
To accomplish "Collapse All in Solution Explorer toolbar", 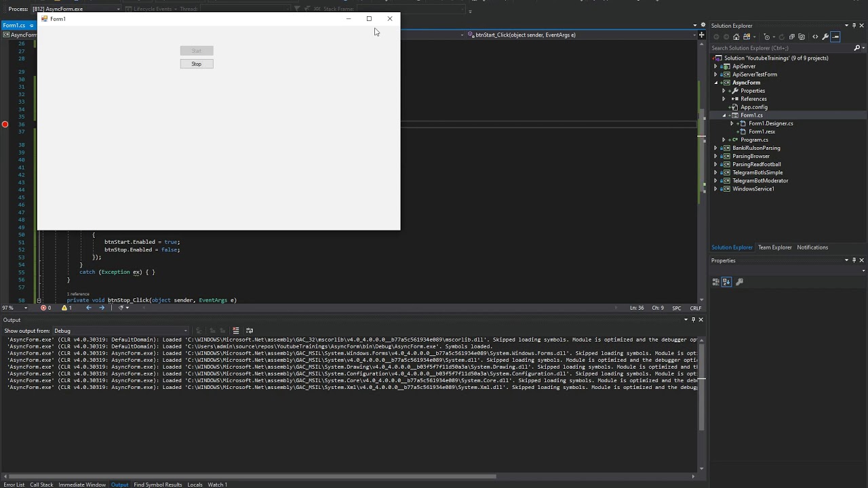I will point(791,37).
